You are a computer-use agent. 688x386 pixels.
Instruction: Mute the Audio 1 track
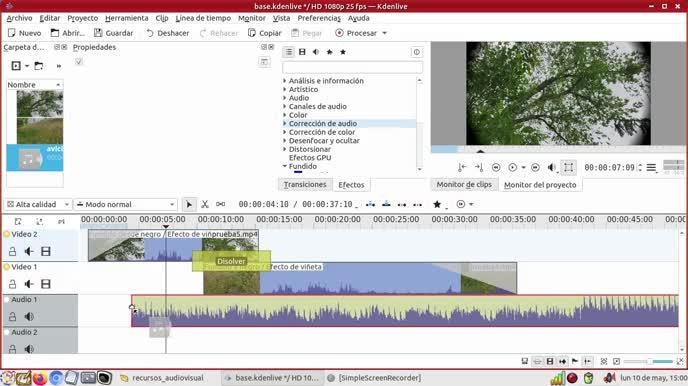tap(29, 316)
